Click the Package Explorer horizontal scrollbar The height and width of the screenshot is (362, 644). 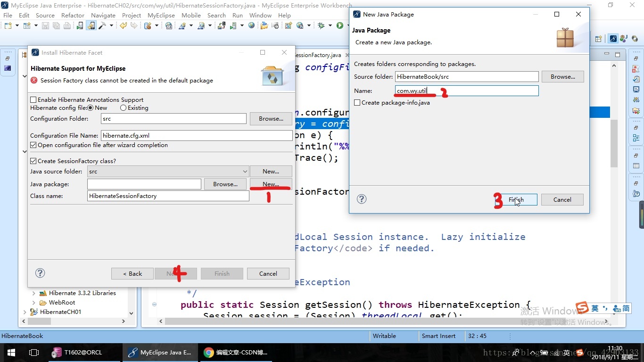click(73, 321)
